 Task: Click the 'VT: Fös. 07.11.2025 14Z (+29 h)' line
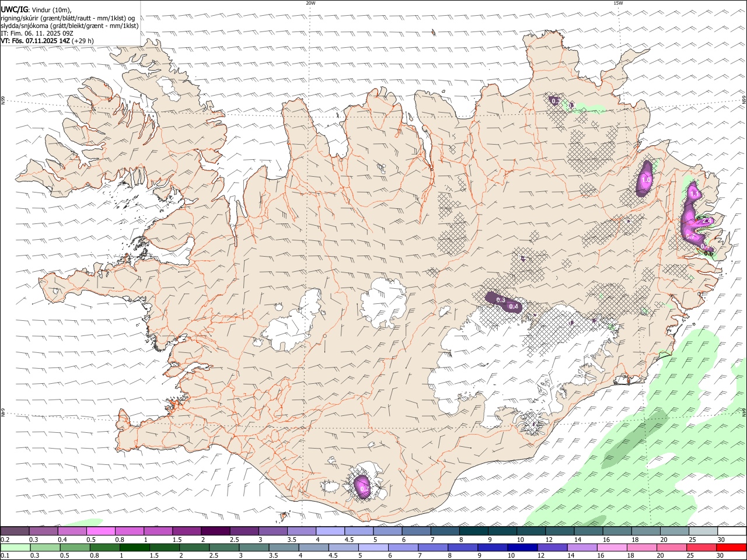coord(47,41)
